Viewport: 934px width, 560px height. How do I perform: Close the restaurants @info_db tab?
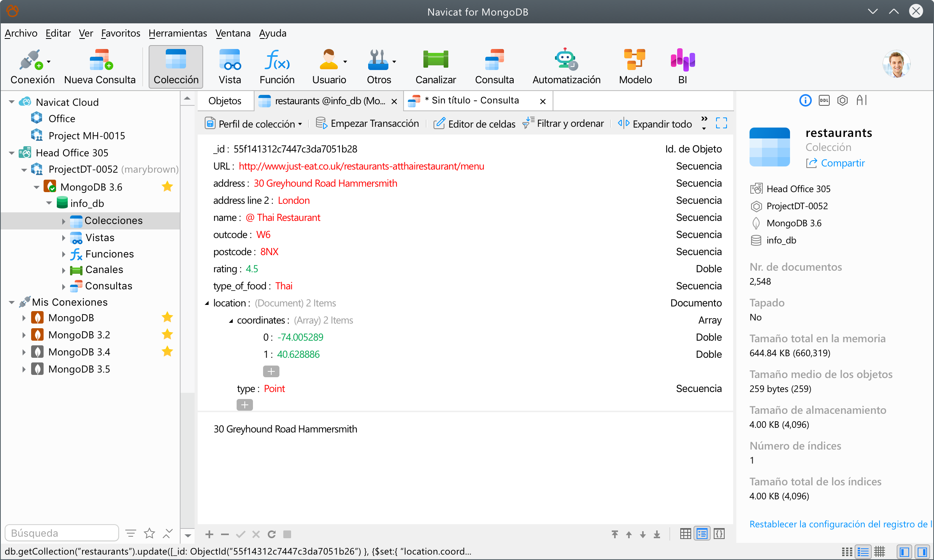coord(394,101)
